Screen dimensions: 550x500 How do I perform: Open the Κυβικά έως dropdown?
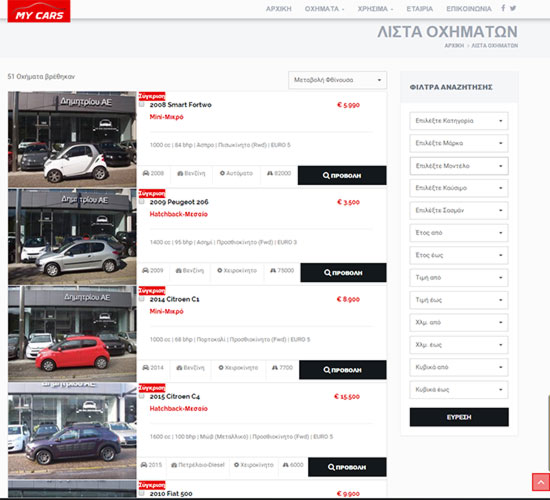tap(458, 390)
